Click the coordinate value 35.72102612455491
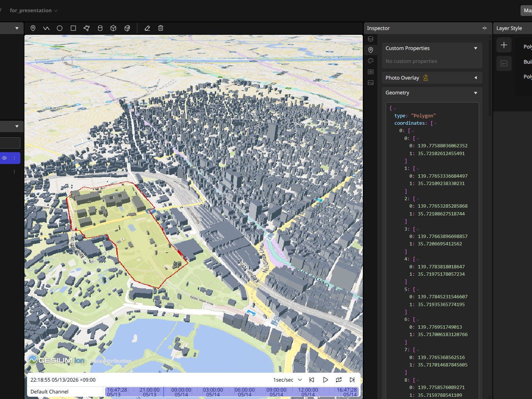 pos(441,153)
